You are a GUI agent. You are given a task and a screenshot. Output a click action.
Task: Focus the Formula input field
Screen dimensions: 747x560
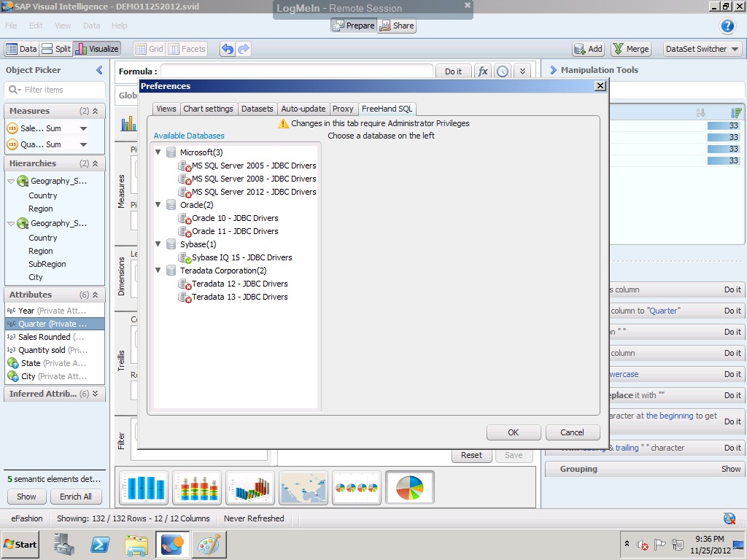pyautogui.click(x=297, y=71)
